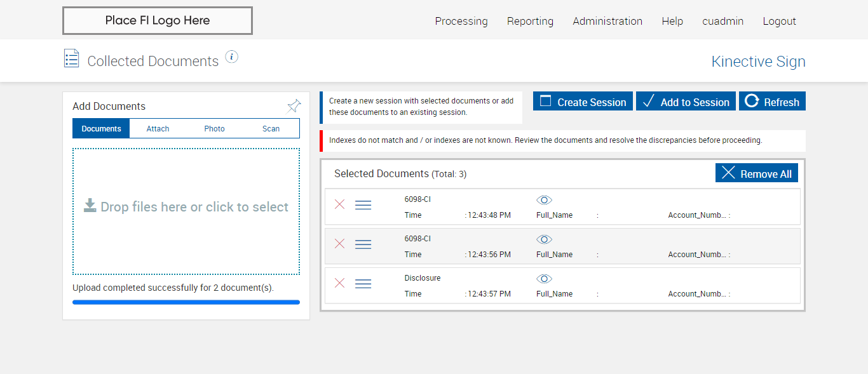Expand the Reporting menu

pos(530,21)
